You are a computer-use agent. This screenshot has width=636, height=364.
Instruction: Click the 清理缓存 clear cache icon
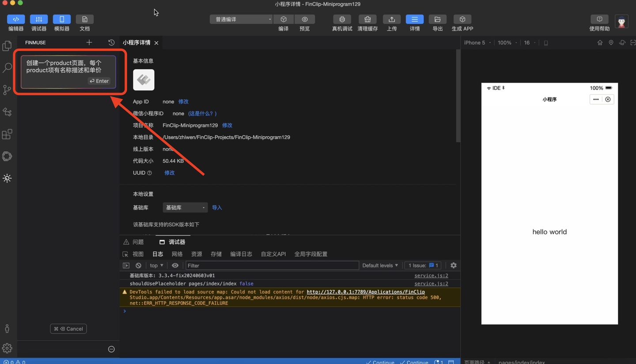pos(367,19)
